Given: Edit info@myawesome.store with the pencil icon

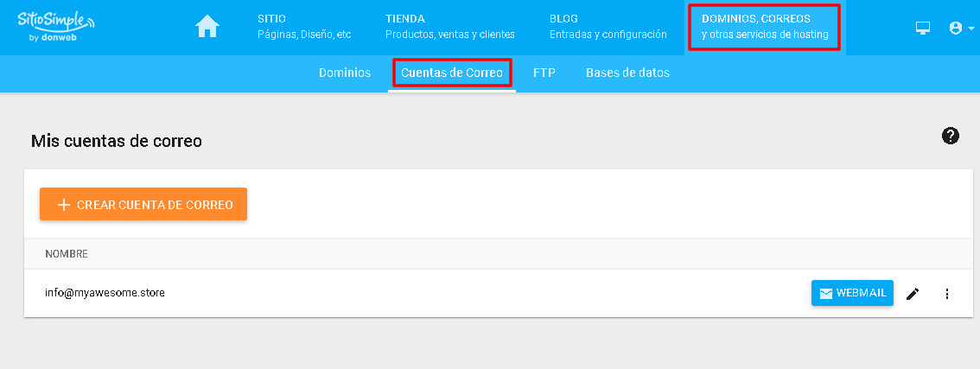Looking at the screenshot, I should tap(913, 293).
